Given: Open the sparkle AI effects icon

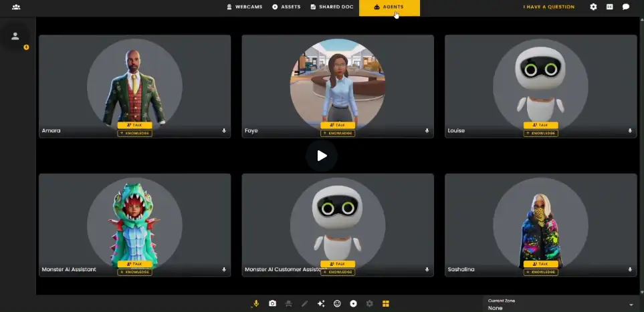Looking at the screenshot, I should tap(321, 303).
